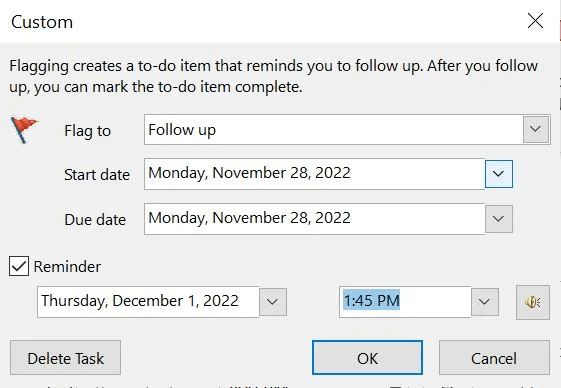Expand the reminder date dropdown arrow

(x=273, y=302)
